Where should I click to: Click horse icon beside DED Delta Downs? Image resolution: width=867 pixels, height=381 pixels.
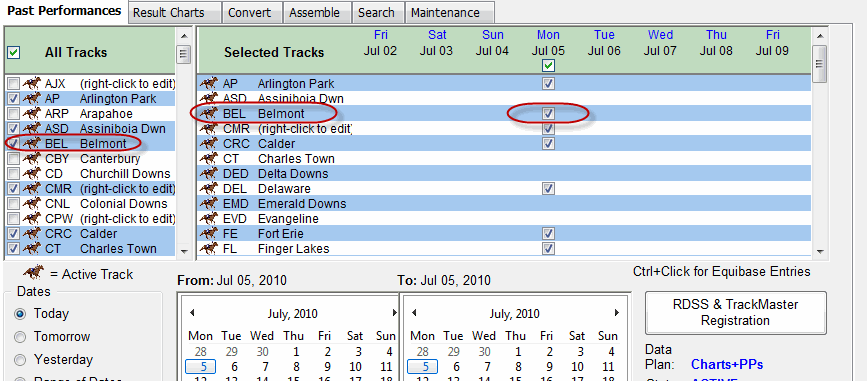click(208, 174)
